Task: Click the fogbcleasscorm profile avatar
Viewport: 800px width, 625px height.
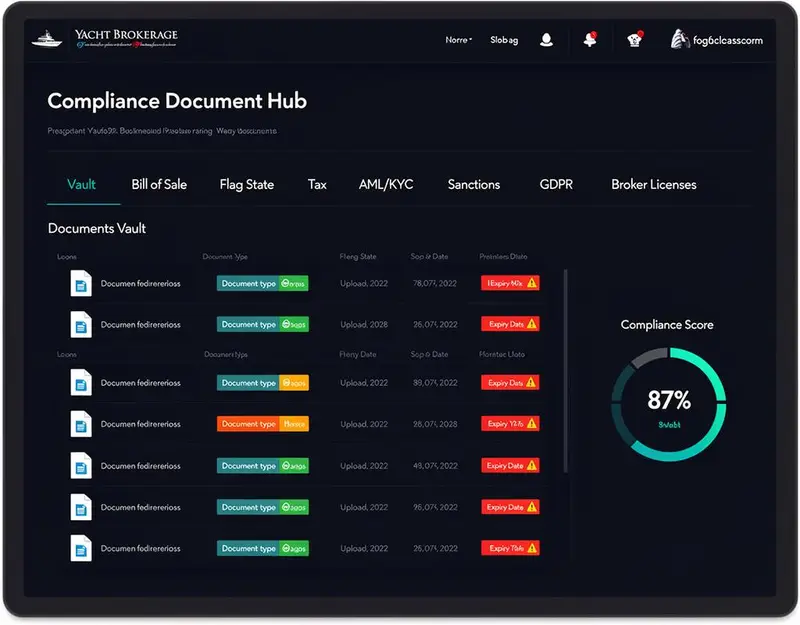Action: pyautogui.click(x=679, y=39)
